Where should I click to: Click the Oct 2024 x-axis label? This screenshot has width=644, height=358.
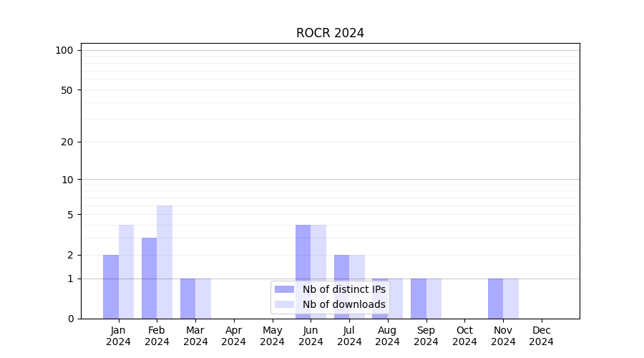click(x=464, y=336)
